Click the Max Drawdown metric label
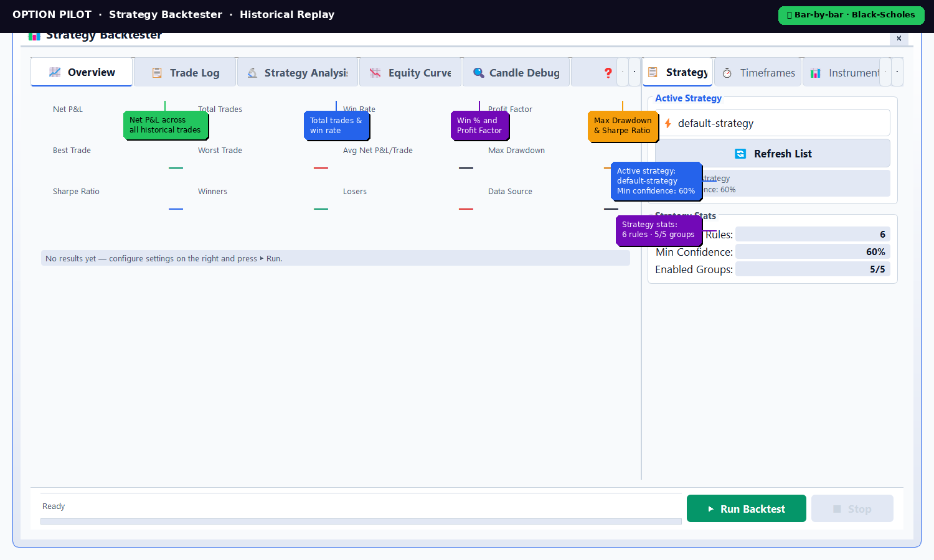Viewport: 934px width, 560px height. (x=516, y=150)
